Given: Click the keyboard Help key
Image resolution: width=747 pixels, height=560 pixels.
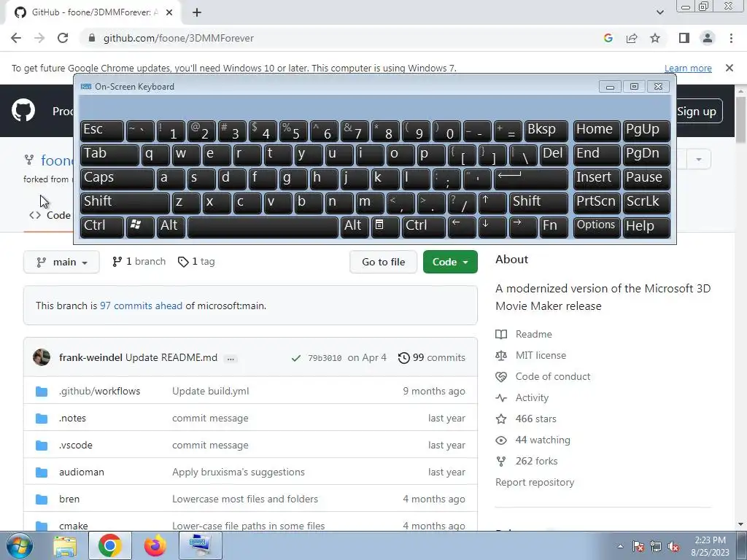Looking at the screenshot, I should click(646, 226).
